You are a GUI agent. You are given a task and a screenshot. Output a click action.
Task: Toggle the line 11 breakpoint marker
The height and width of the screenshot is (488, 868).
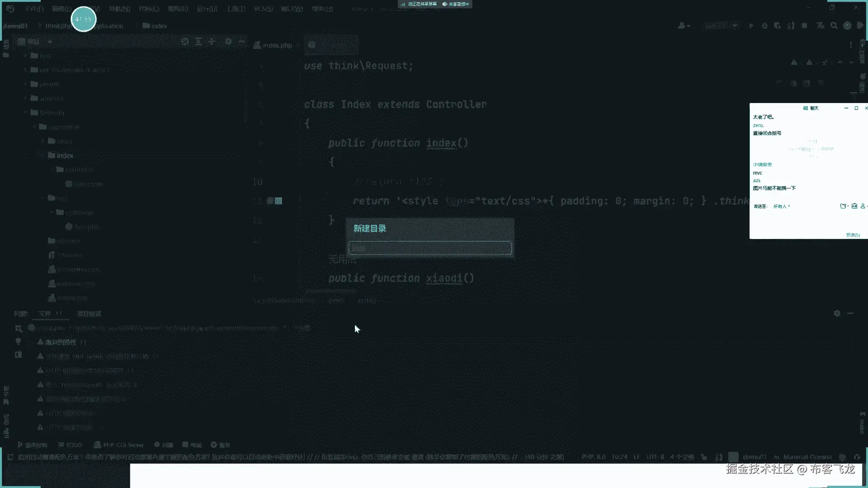(270, 201)
